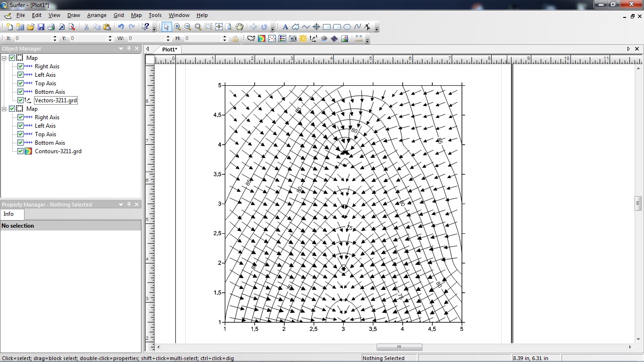Click the Zoom In magnifier

[177, 27]
